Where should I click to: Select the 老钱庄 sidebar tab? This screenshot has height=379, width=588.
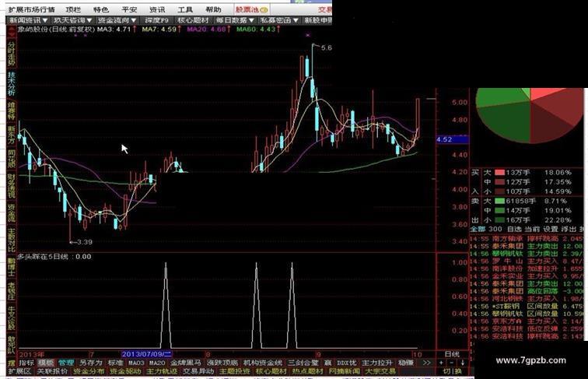point(11,292)
